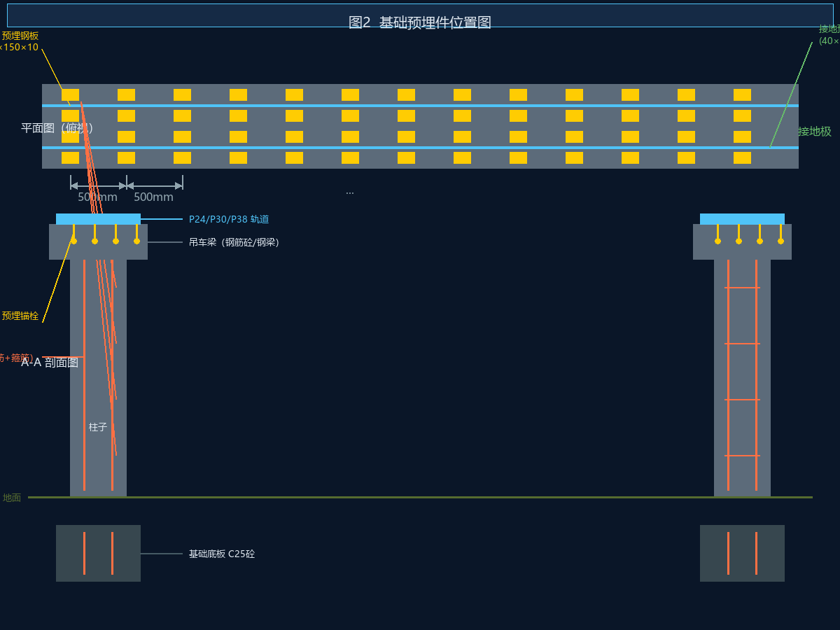Select the 柱子 label on left column
The width and height of the screenshot is (840, 630).
[x=98, y=427]
